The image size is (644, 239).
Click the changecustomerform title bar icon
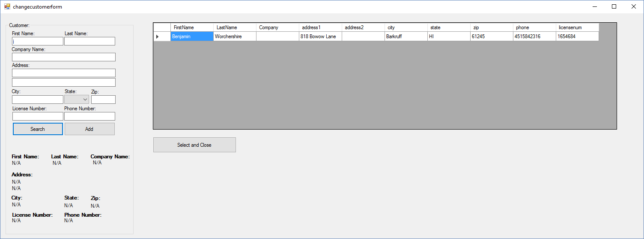pos(7,6)
